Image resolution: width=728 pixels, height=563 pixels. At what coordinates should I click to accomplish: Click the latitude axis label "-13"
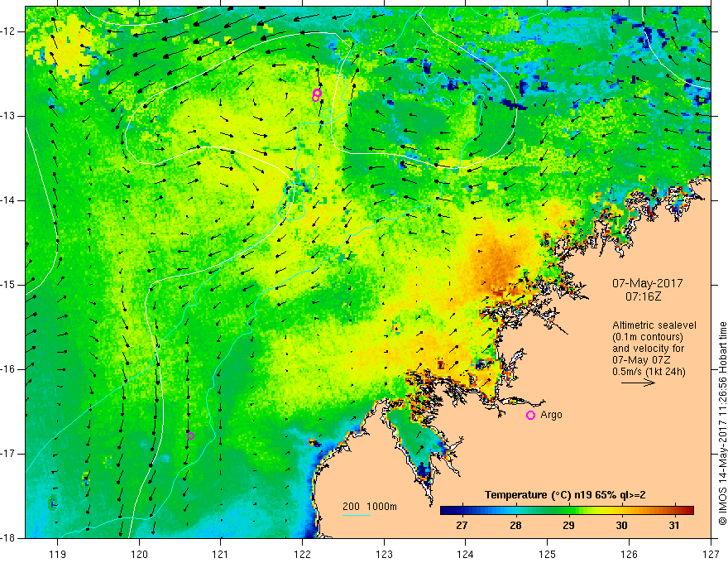[x=8, y=116]
